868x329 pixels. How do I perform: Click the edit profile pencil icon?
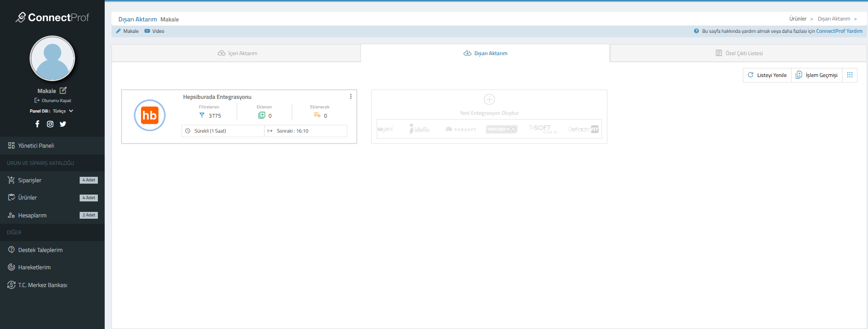click(63, 91)
